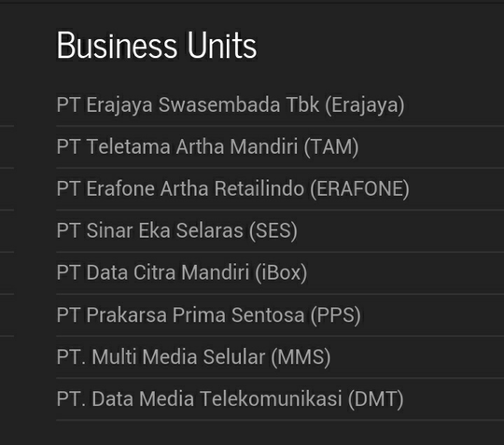Click the word Swasembada in first entry
The height and width of the screenshot is (445, 504).
219,105
